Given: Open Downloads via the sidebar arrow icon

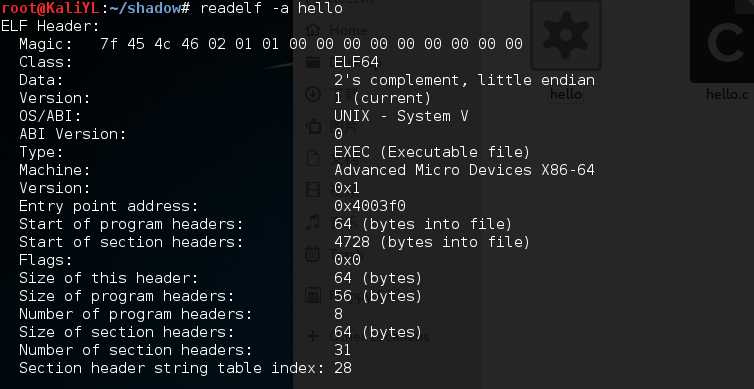Looking at the screenshot, I should (313, 95).
